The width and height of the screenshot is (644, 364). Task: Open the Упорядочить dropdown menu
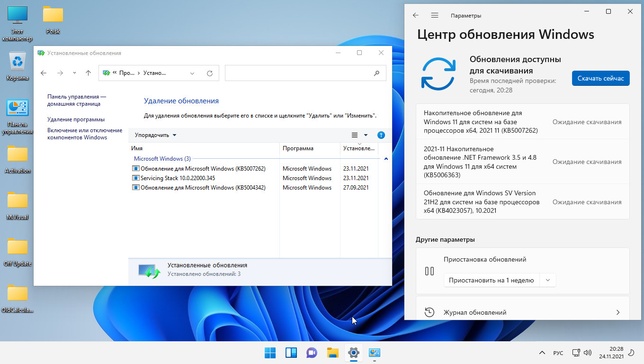[155, 135]
